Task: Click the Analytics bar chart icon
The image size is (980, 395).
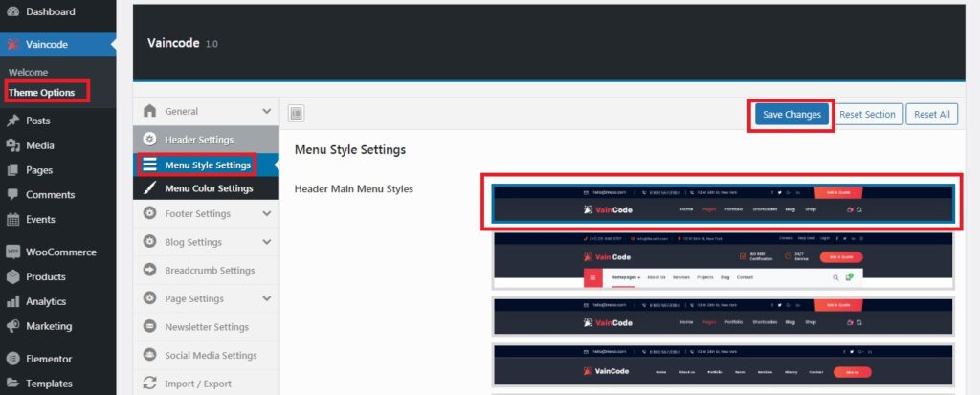Action: click(12, 301)
